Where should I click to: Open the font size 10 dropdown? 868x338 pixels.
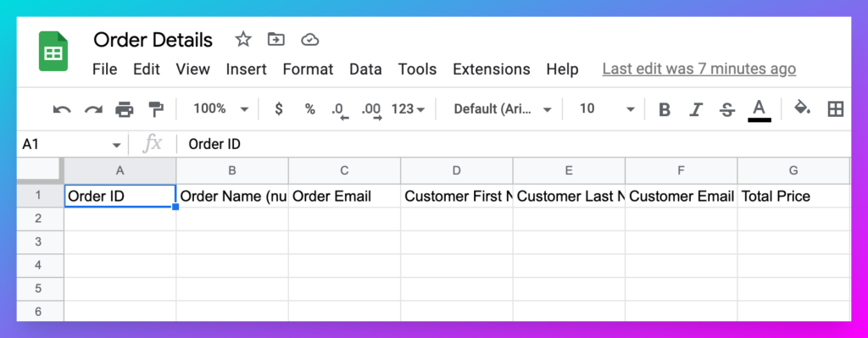607,109
